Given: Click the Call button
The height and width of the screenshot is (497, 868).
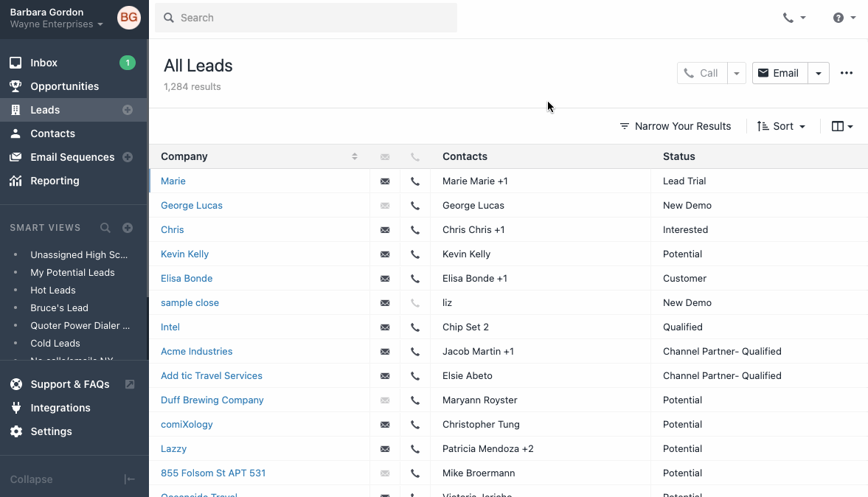Looking at the screenshot, I should (x=702, y=73).
